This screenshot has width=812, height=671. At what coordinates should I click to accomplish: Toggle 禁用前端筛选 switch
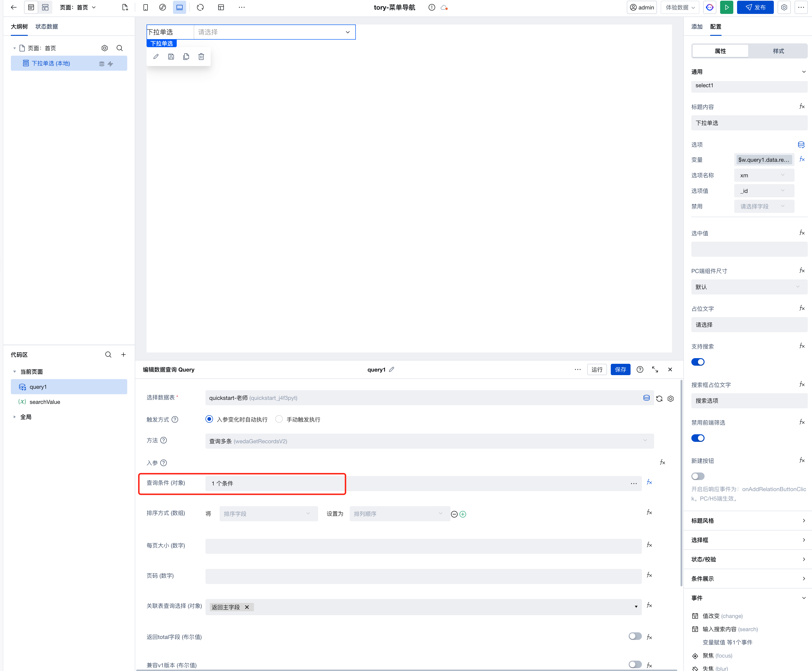698,438
